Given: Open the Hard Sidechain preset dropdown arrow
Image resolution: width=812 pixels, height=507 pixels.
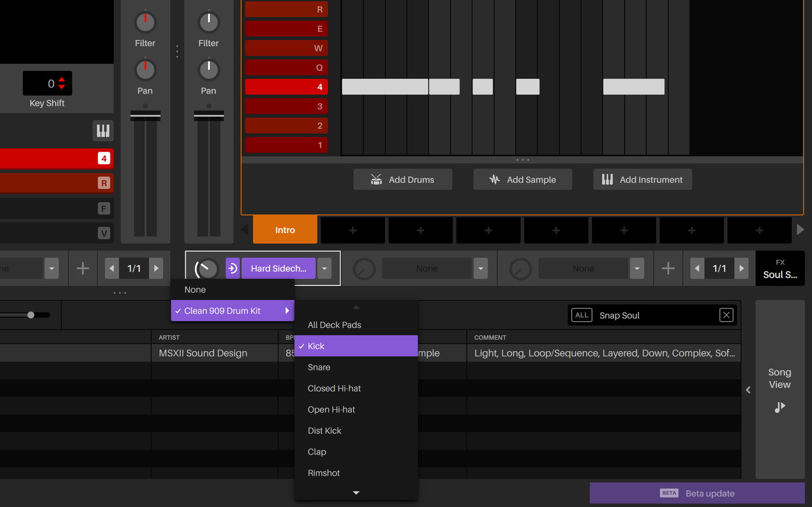Looking at the screenshot, I should [x=324, y=268].
